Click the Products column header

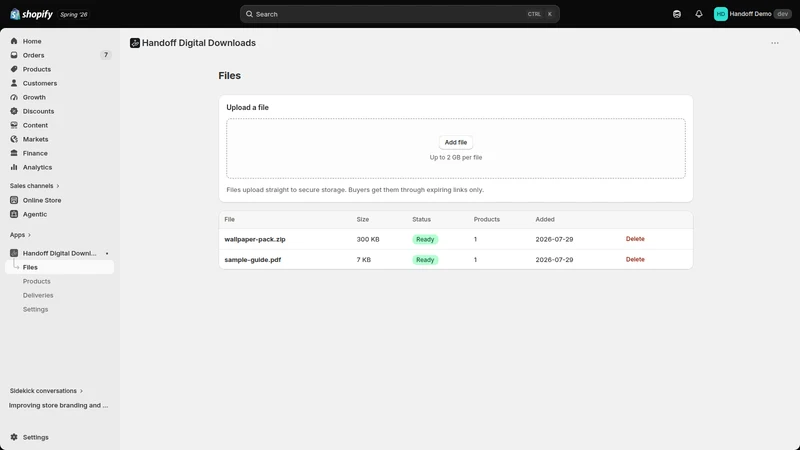click(x=486, y=219)
